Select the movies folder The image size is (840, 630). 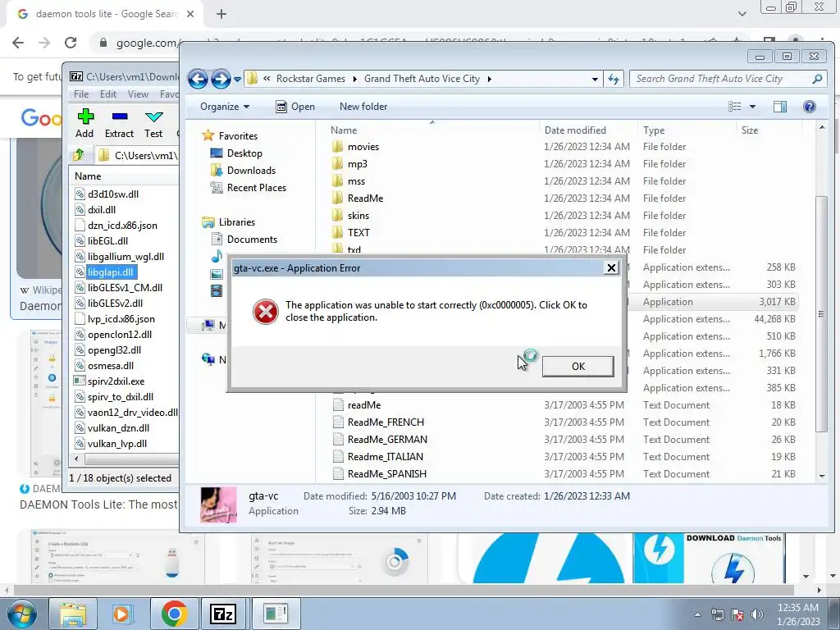pyautogui.click(x=356, y=147)
